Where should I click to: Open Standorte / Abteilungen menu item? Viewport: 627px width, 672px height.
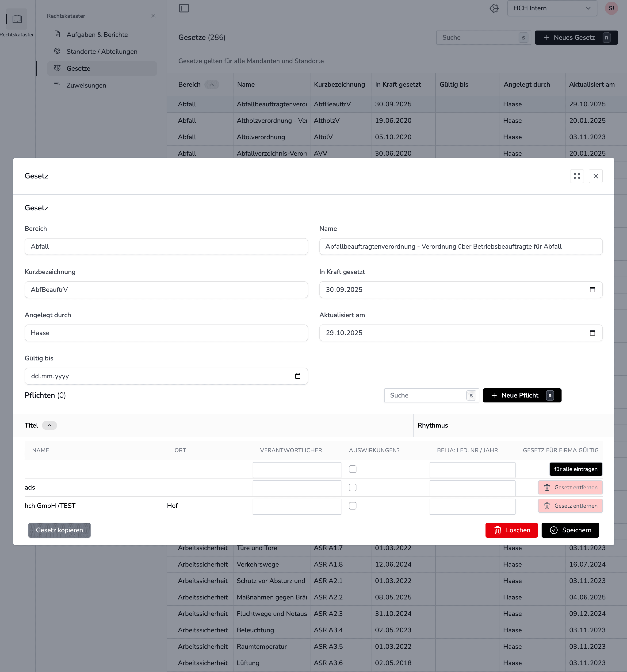102,51
